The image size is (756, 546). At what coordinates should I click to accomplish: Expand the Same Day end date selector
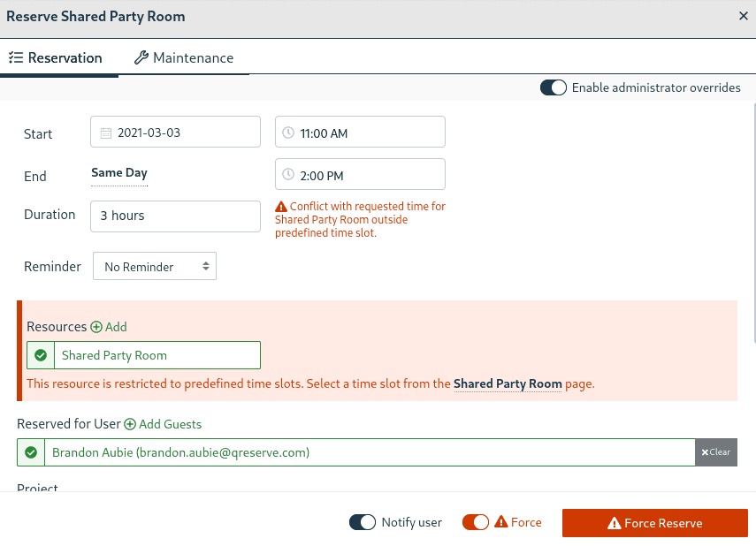119,173
